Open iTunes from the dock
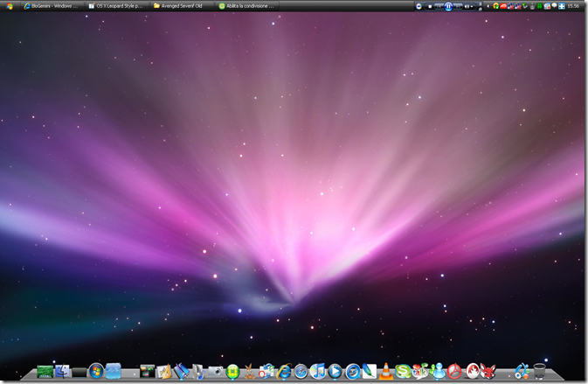Viewport: 588px width, 384px height. (318, 372)
